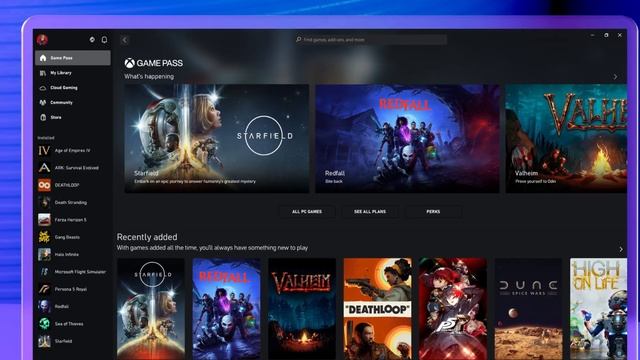Image resolution: width=640 pixels, height=360 pixels.
Task: Open the DEATHLOOP cover in Recently added
Action: coord(378,309)
